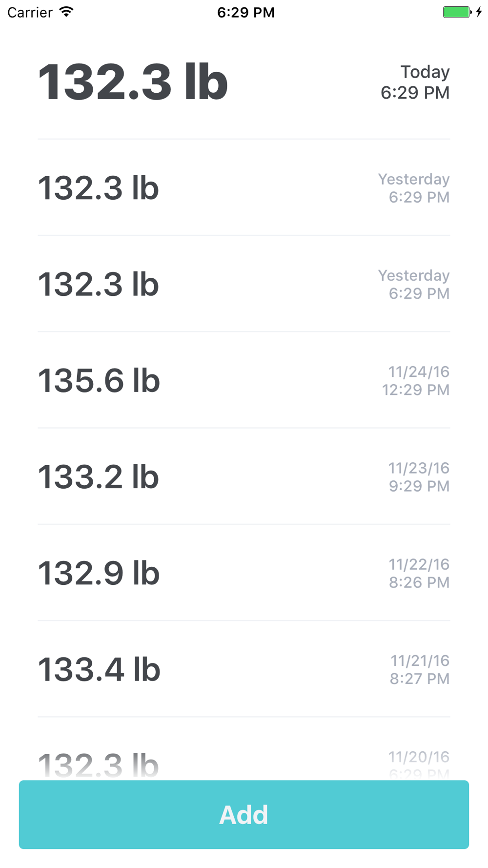Tap the first Yesterday 6:29 PM timestamp
The height and width of the screenshot is (868, 488).
coord(414,188)
